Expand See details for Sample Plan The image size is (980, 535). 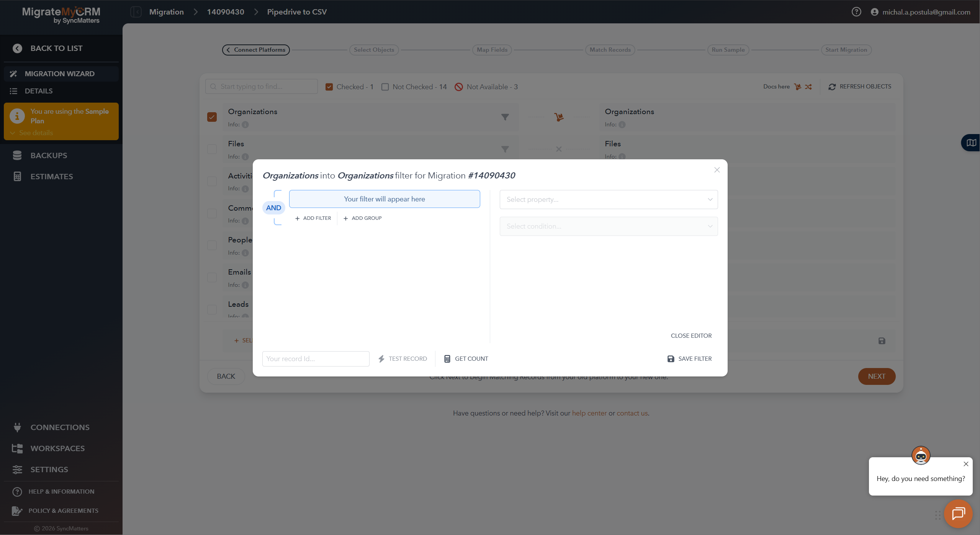point(32,133)
